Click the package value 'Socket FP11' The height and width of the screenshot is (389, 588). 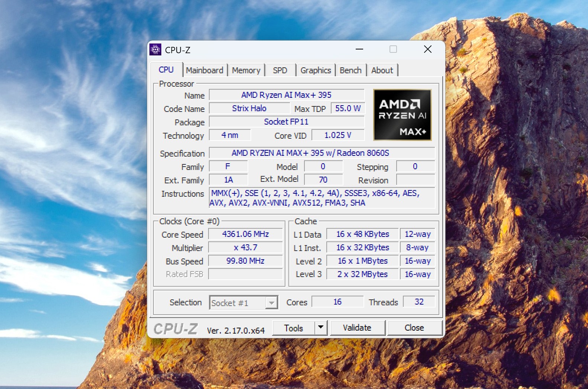tap(287, 122)
